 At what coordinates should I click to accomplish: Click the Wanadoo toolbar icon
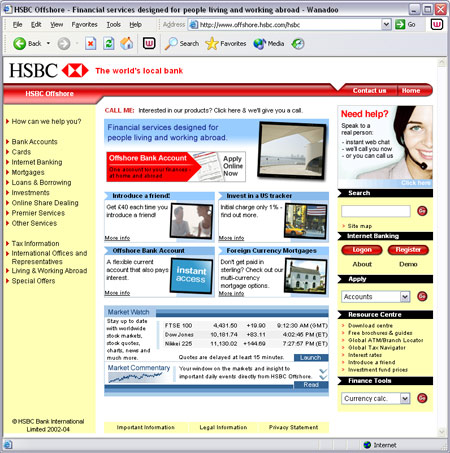149,43
